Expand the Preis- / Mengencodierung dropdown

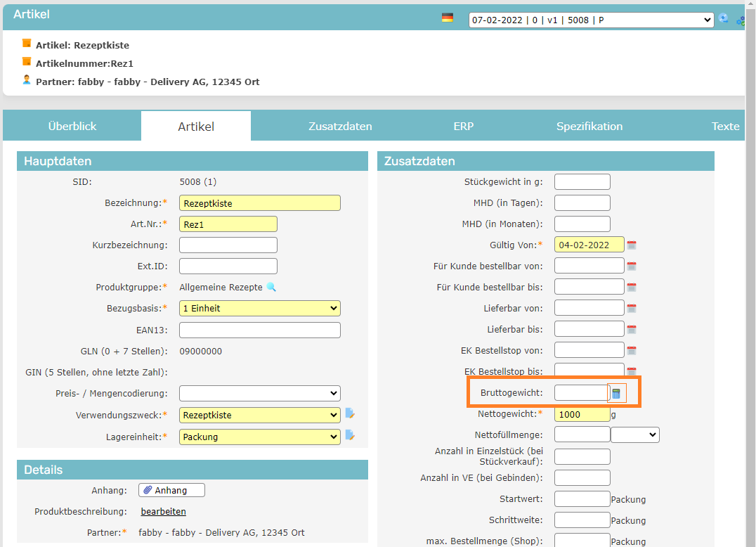pyautogui.click(x=259, y=393)
